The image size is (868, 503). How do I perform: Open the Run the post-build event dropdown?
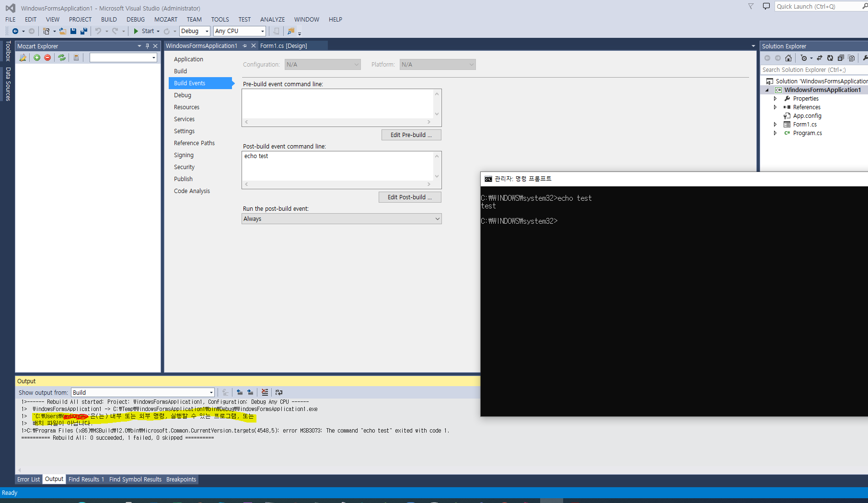pos(342,219)
